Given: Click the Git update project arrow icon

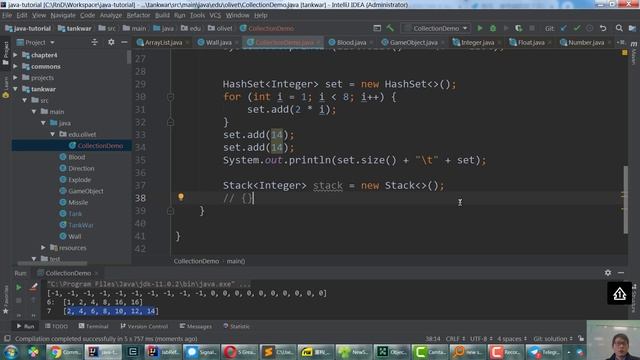Looking at the screenshot, I should pyautogui.click(x=564, y=28).
